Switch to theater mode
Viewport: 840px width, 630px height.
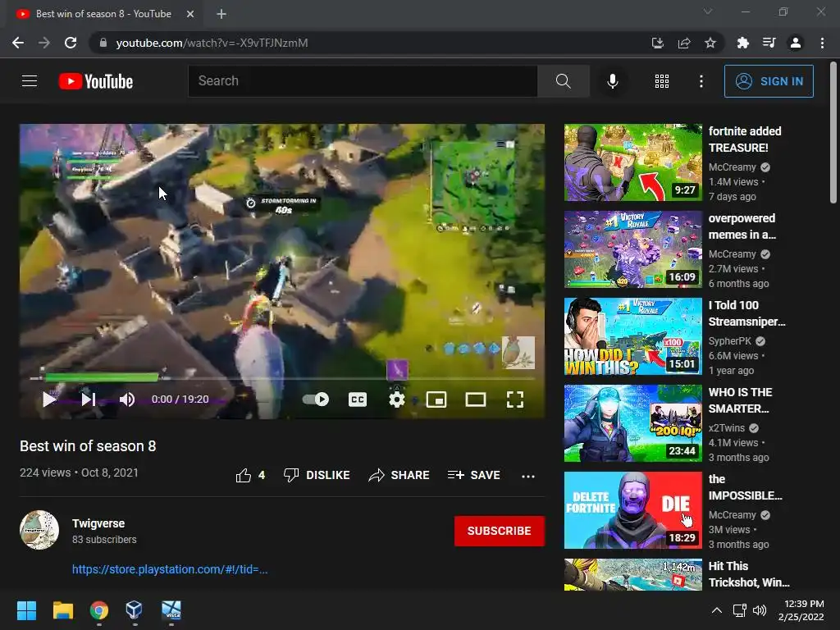[x=475, y=399]
